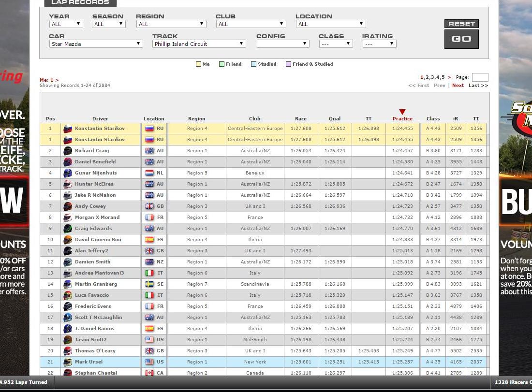Open the Track dropdown for Phillip Island
532x392 pixels.
[199, 44]
